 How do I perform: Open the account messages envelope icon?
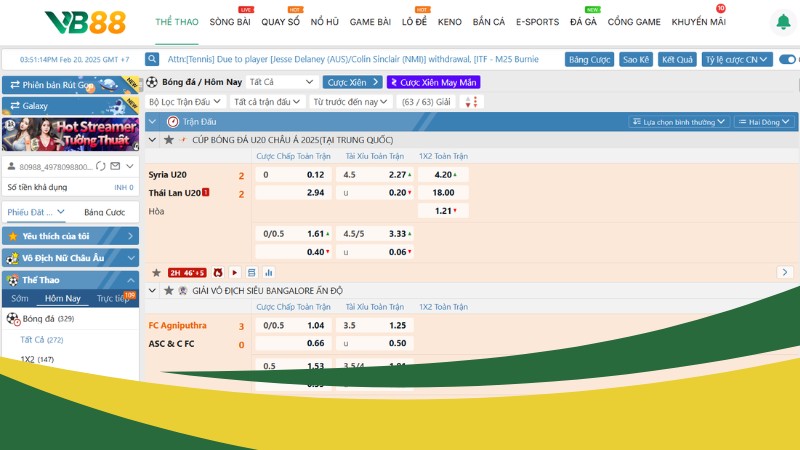(x=116, y=166)
